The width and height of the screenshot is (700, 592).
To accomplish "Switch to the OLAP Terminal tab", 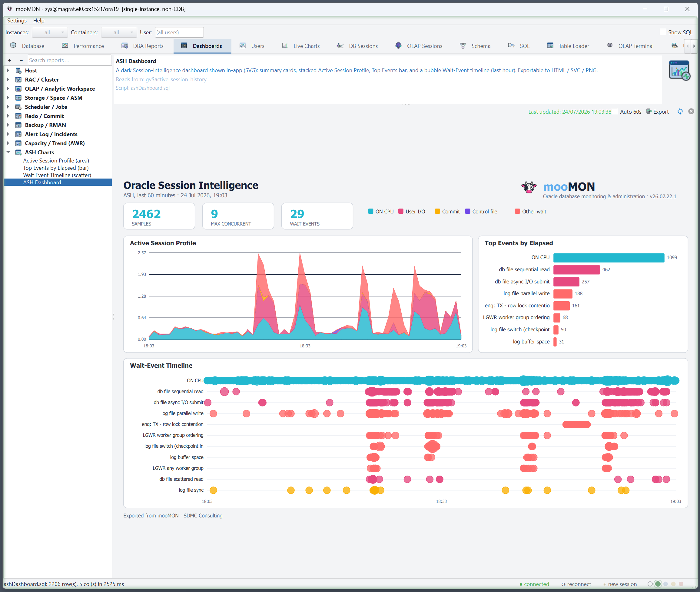I will coord(631,46).
